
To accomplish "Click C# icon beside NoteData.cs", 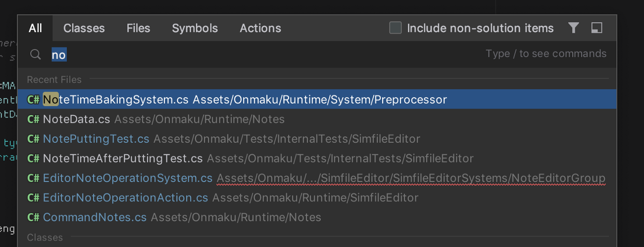I will click(33, 120).
